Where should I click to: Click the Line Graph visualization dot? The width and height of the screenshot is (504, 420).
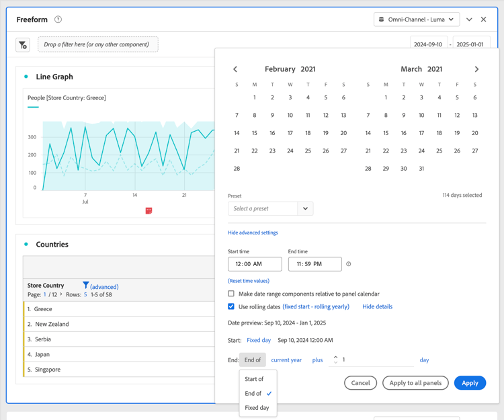tap(26, 77)
